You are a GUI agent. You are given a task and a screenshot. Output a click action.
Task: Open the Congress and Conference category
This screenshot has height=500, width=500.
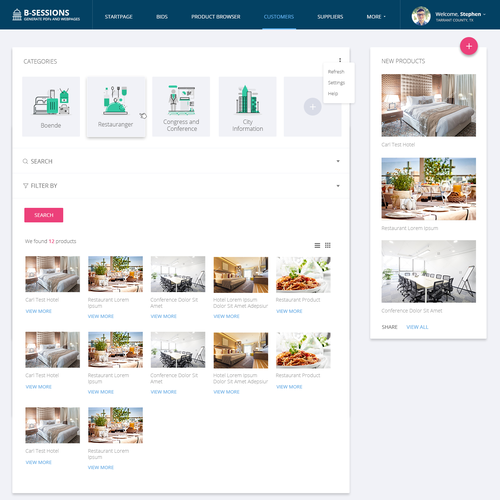point(181,107)
